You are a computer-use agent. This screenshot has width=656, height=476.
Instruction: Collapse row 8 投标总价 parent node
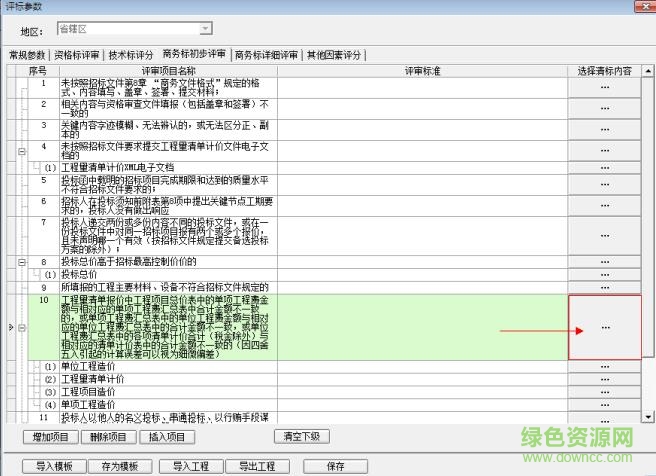(22, 261)
